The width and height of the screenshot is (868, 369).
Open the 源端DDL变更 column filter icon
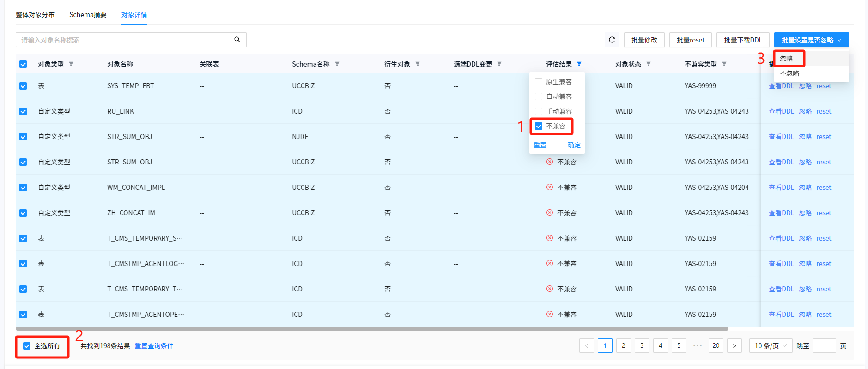pyautogui.click(x=499, y=64)
